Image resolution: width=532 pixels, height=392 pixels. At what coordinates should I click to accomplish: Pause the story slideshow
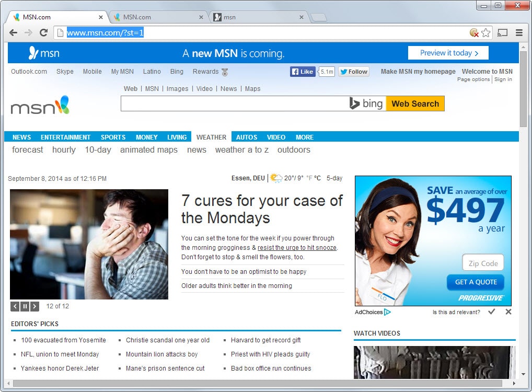coord(25,306)
